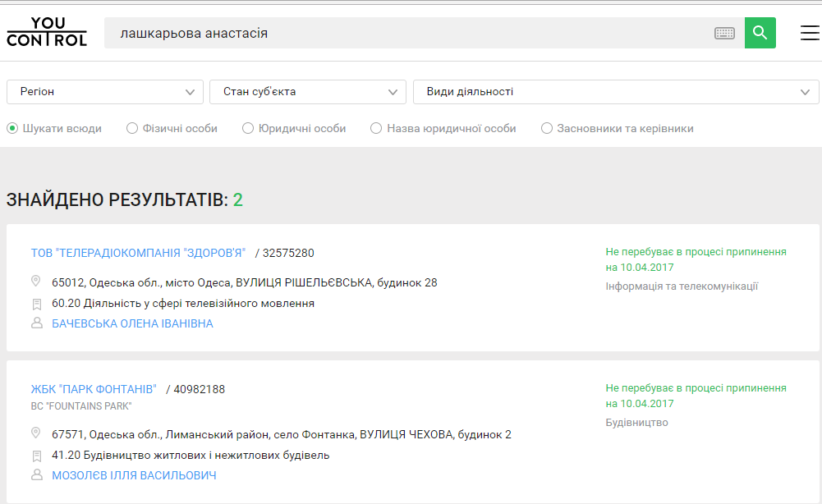This screenshot has height=504, width=822.
Task: Click text 60.20 Діяльність у сфері телевізійного мовлення
Action: click(x=183, y=304)
